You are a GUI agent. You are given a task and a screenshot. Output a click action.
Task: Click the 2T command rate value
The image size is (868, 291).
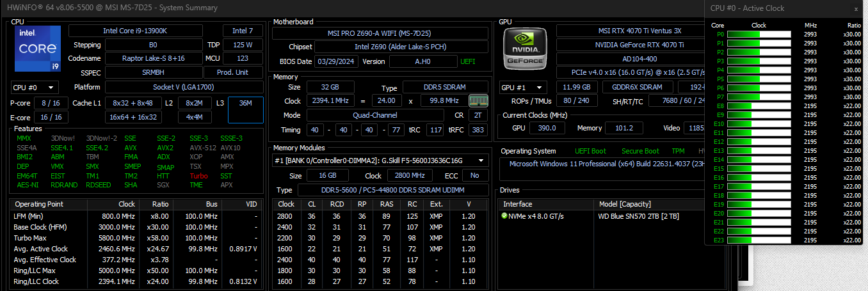point(478,115)
